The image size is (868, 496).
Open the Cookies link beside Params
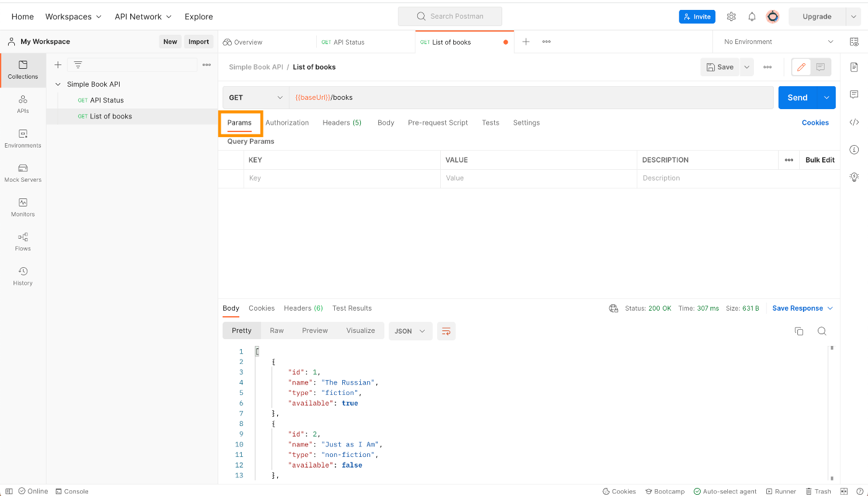pos(815,123)
